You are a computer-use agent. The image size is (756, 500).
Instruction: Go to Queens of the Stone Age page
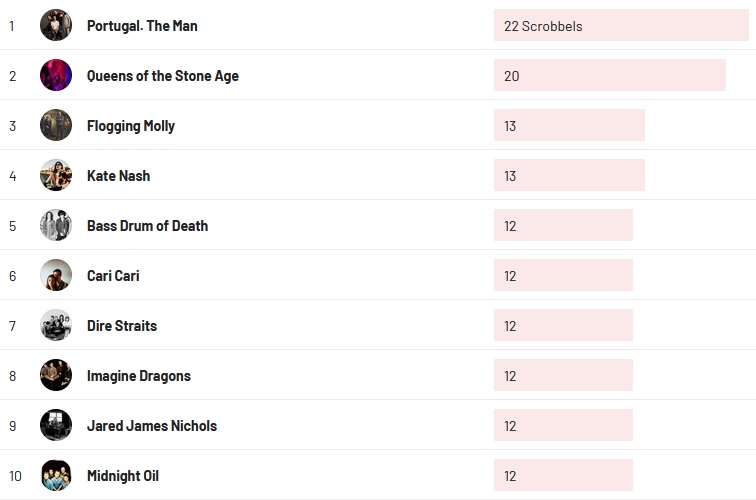point(162,76)
